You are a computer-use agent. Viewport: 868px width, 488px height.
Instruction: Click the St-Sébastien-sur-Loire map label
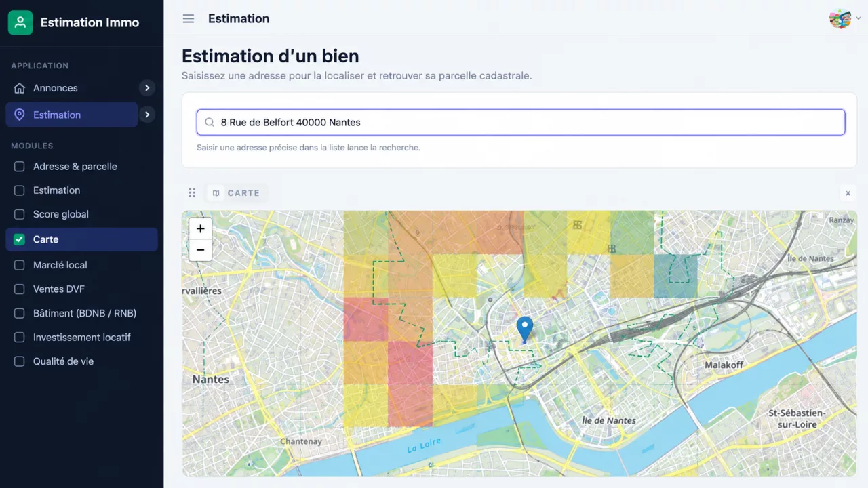pos(797,419)
